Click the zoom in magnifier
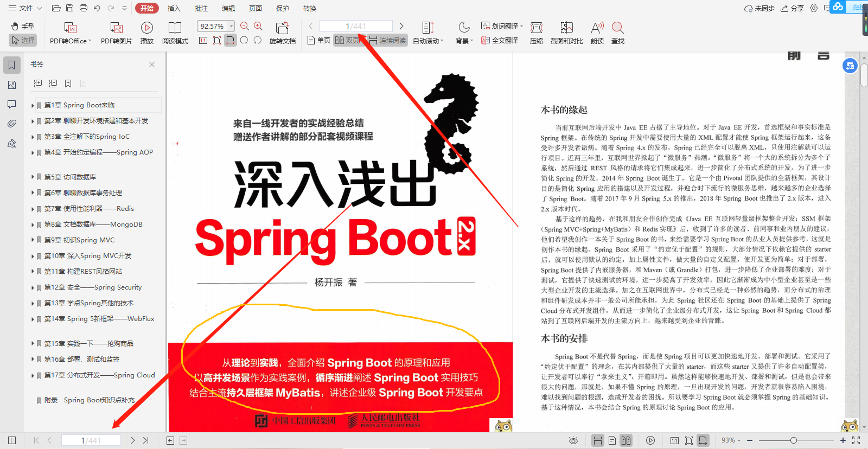Viewport: 868px width, 449px height. pyautogui.click(x=258, y=26)
